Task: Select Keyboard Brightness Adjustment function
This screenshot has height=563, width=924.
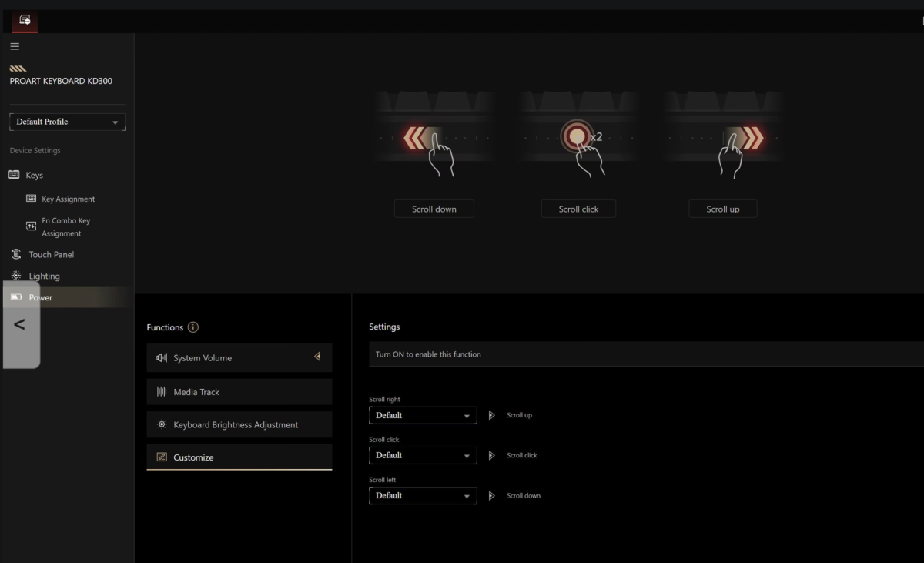Action: (x=239, y=424)
